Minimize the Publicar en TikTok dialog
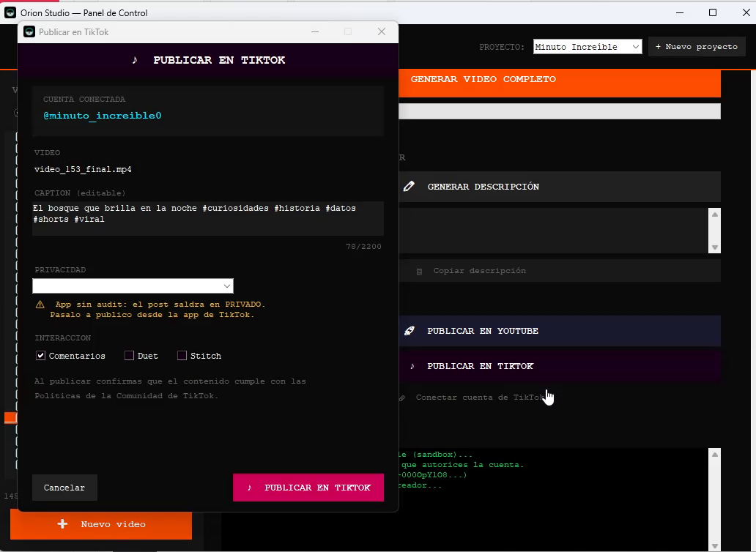 point(315,31)
